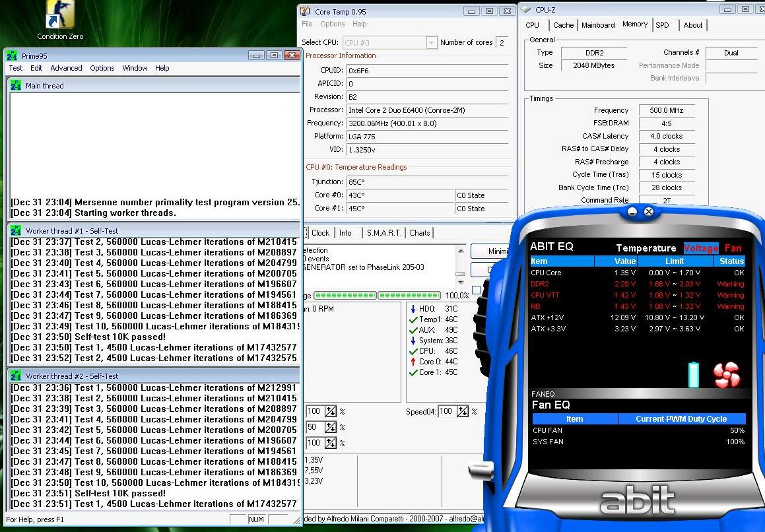
Task: Toggle the checkbox beside the 100,0% bar
Action: point(476,290)
